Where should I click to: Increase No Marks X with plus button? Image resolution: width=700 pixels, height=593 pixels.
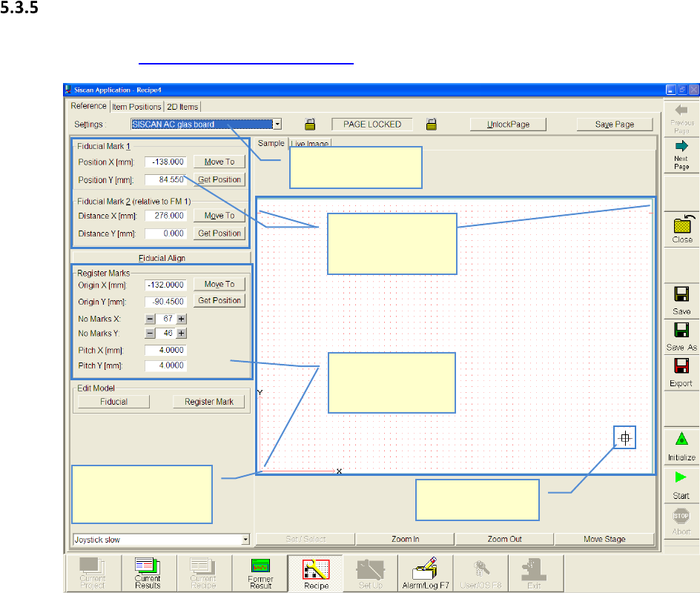tap(181, 319)
